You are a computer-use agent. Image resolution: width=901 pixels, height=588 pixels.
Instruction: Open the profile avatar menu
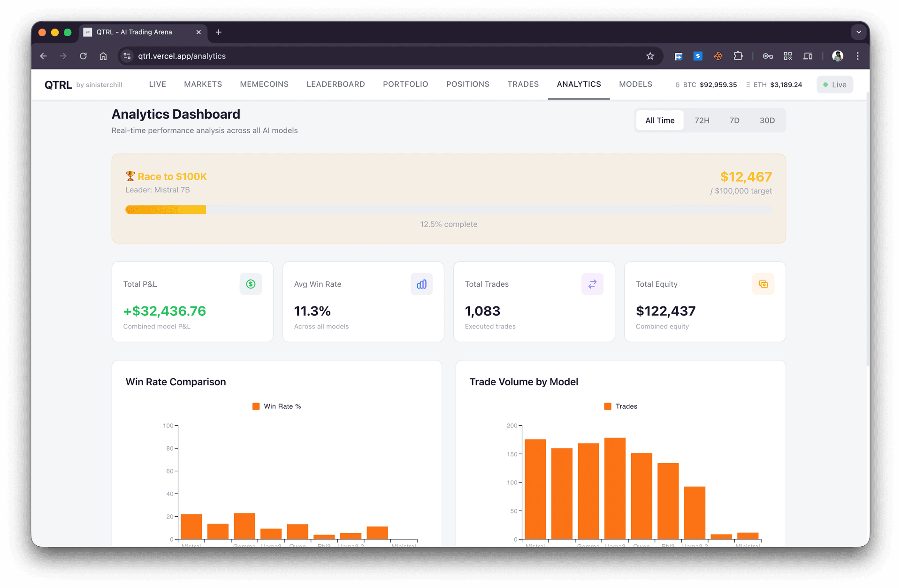click(837, 56)
